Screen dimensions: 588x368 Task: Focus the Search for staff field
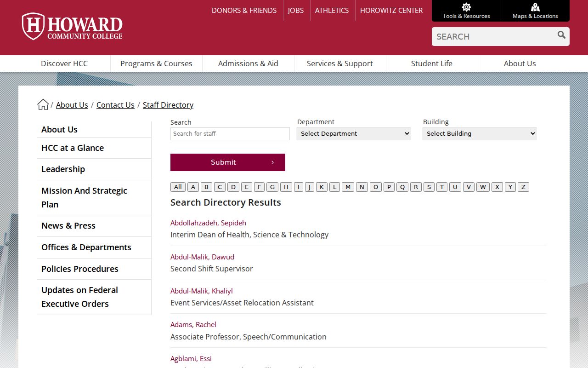coord(230,133)
